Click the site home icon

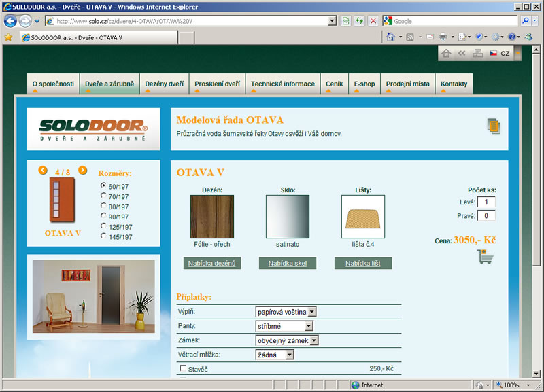click(x=446, y=53)
